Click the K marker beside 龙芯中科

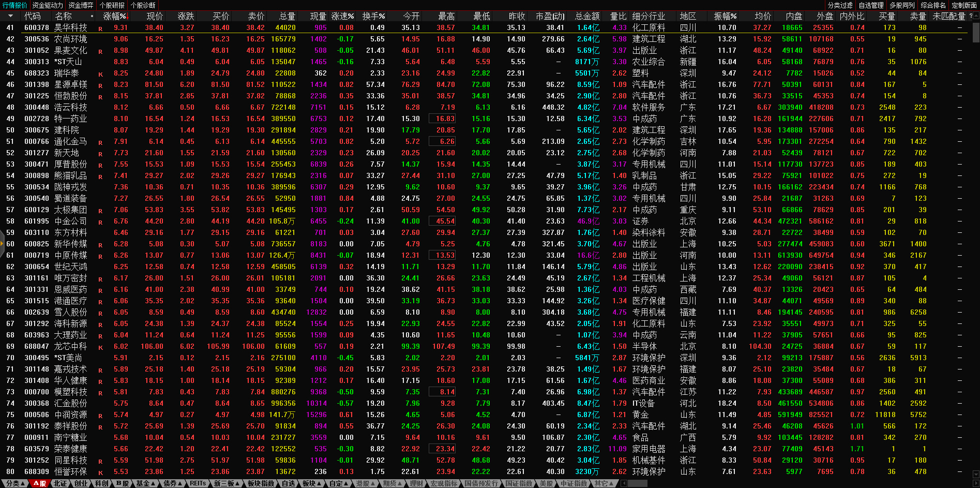pyautogui.click(x=100, y=347)
